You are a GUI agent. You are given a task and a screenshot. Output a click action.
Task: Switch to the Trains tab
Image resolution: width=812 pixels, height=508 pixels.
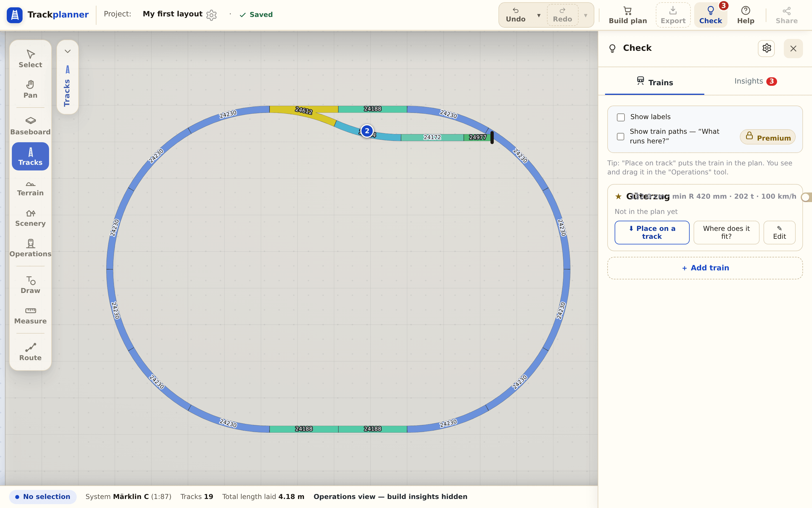(x=655, y=82)
